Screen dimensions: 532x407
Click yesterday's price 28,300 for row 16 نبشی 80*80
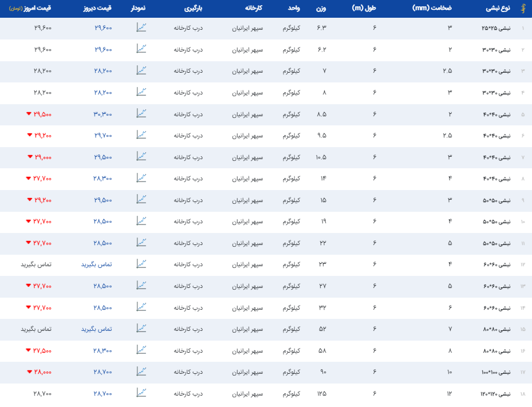pyautogui.click(x=103, y=350)
